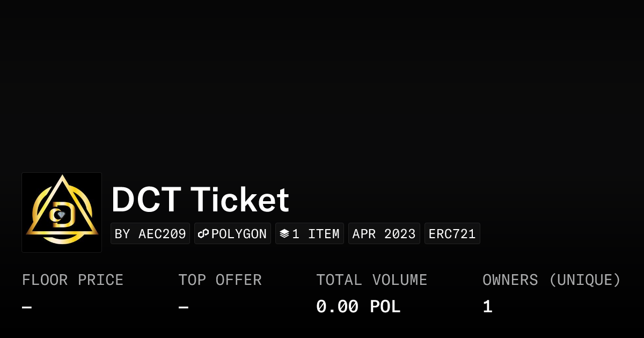
Task: Click the word Ticket in the title
Action: click(x=239, y=200)
